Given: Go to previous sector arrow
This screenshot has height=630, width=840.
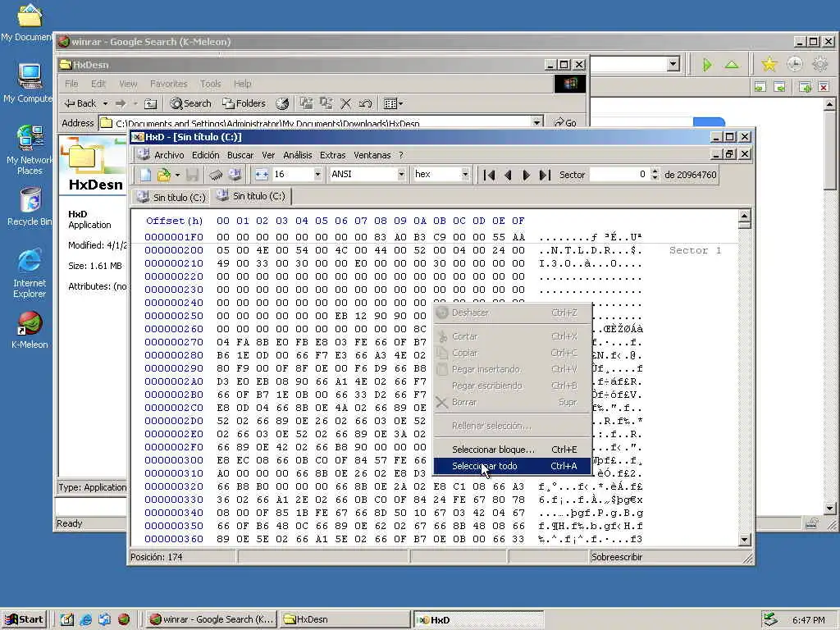Looking at the screenshot, I should (x=508, y=176).
